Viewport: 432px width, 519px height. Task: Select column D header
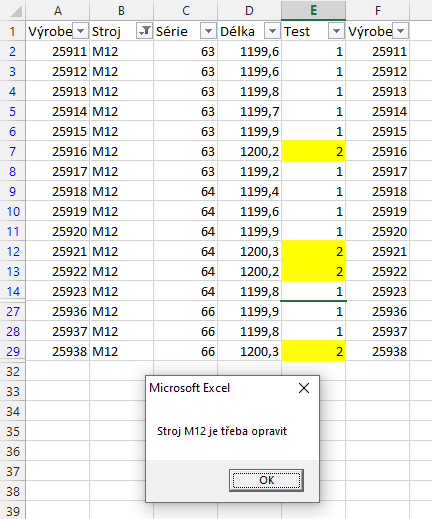249,10
